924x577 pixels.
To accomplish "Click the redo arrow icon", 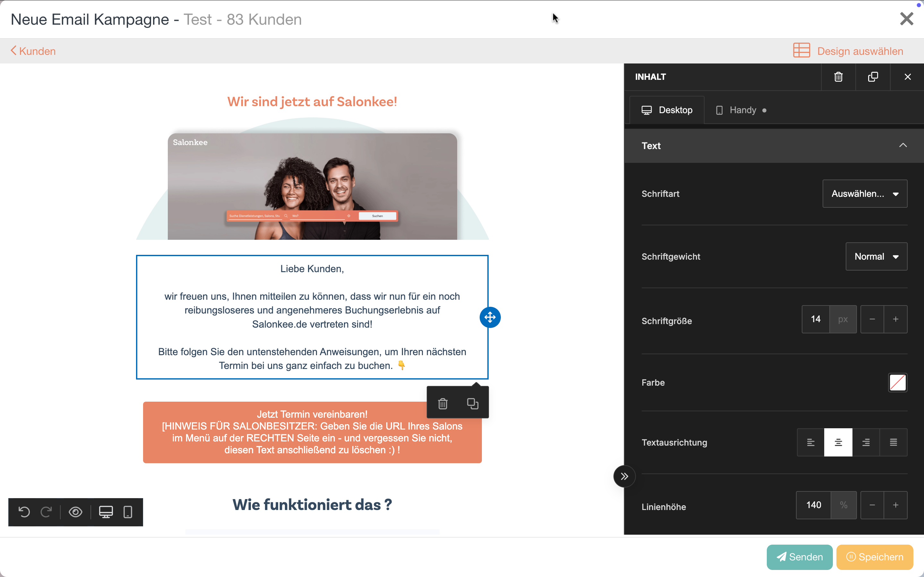I will (x=46, y=512).
